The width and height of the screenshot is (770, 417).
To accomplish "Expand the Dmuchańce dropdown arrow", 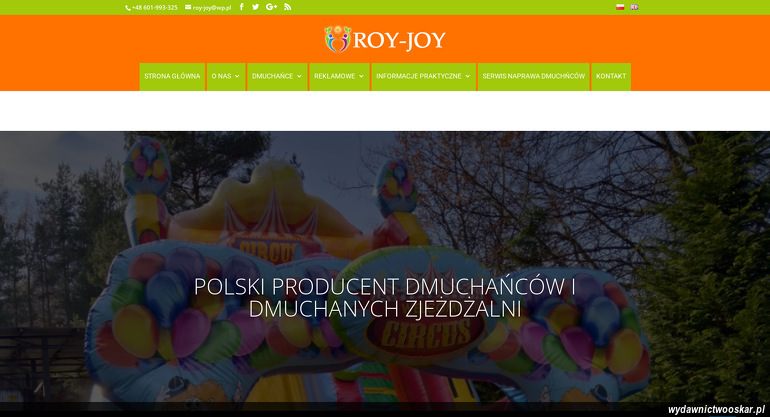I will coord(299,76).
